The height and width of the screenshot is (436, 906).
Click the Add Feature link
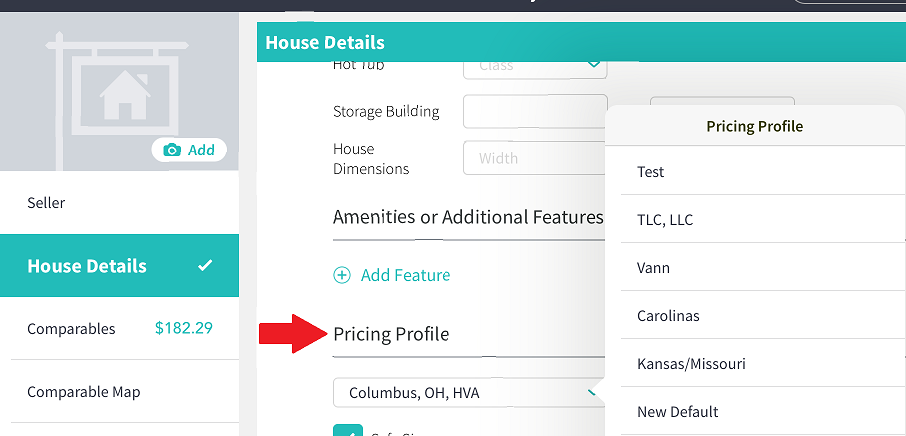click(x=405, y=275)
